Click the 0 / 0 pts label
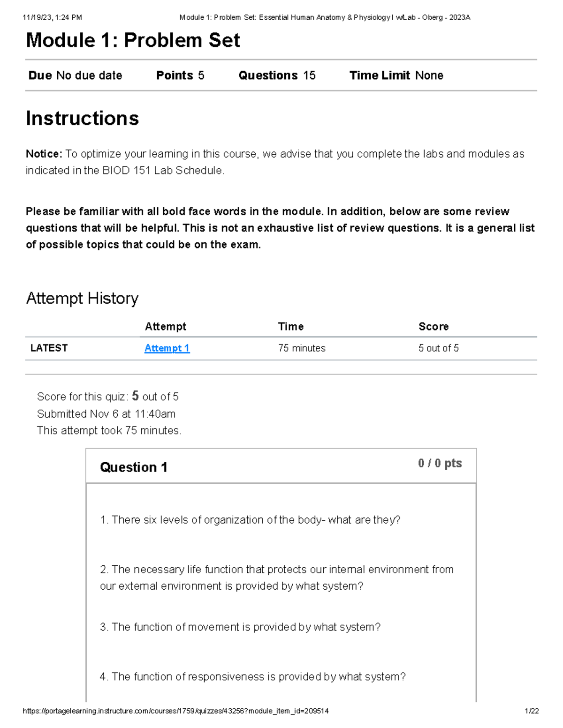Screen dimensions: 563x728 click(440, 463)
